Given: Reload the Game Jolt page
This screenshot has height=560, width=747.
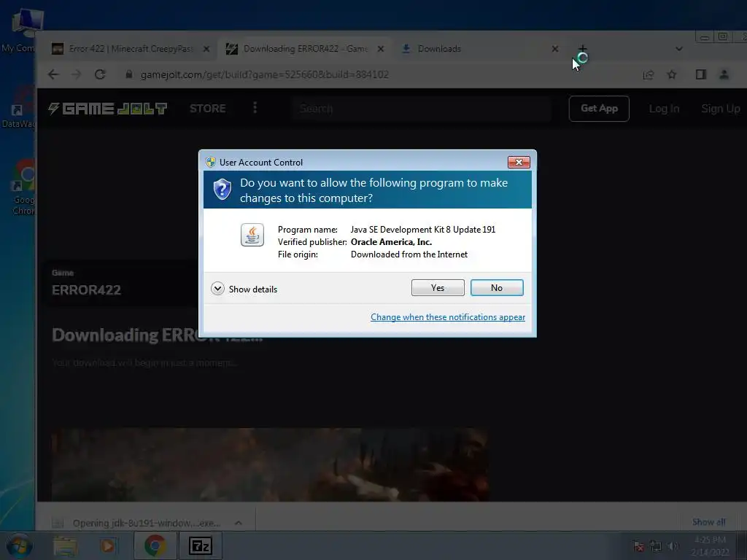Looking at the screenshot, I should pos(99,74).
